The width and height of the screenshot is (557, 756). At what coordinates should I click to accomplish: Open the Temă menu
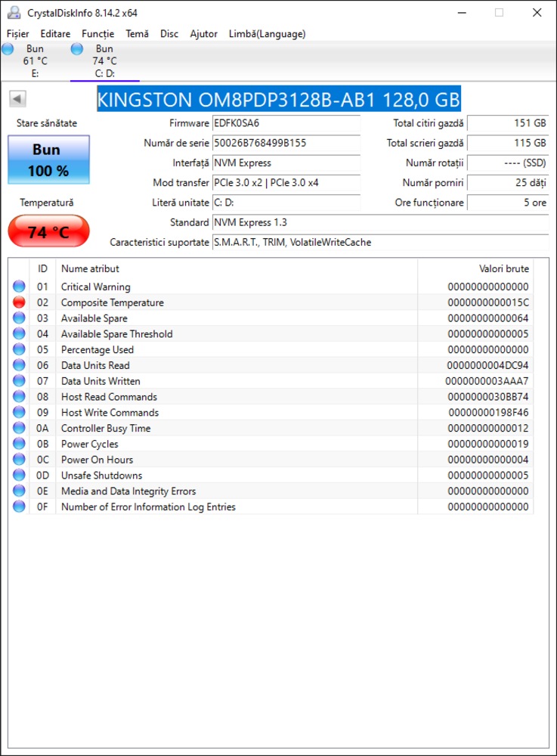138,34
